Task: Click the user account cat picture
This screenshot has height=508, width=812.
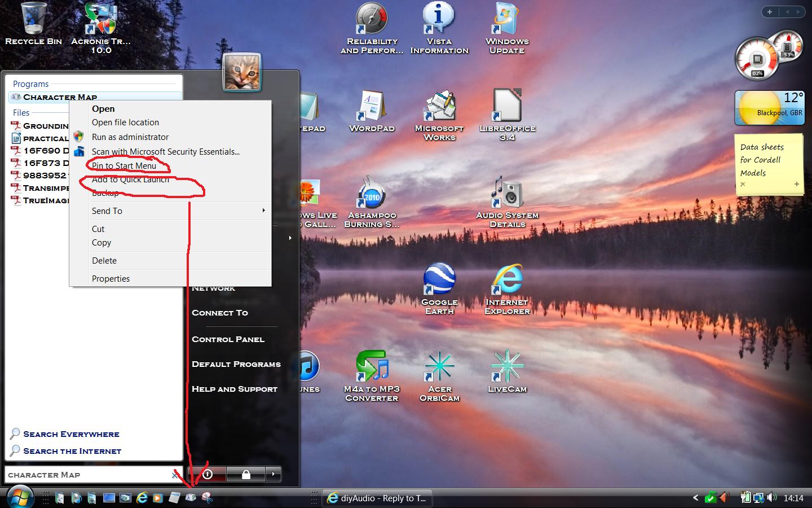Action: click(242, 73)
